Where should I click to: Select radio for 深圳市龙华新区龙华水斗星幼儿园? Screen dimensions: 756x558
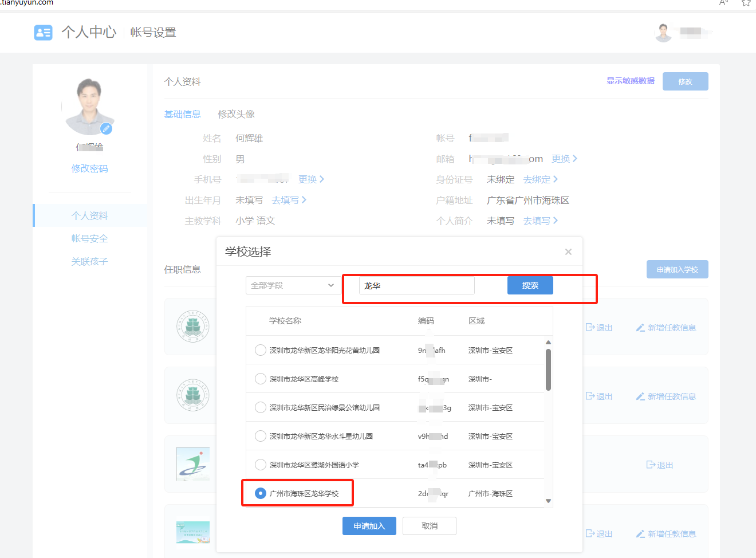point(261,436)
